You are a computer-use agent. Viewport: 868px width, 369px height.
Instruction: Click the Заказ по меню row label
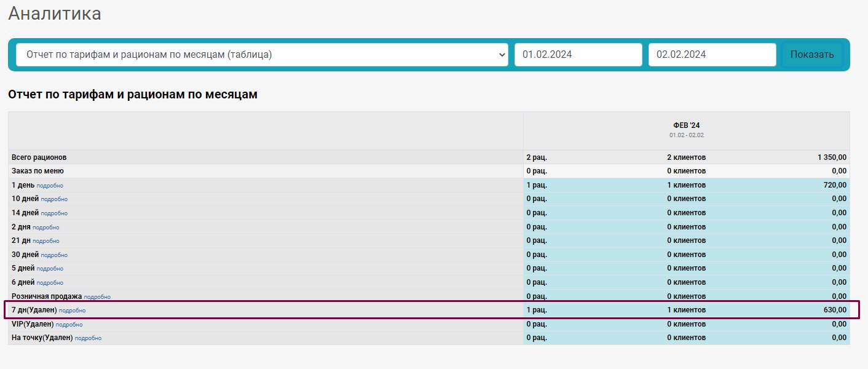point(37,171)
